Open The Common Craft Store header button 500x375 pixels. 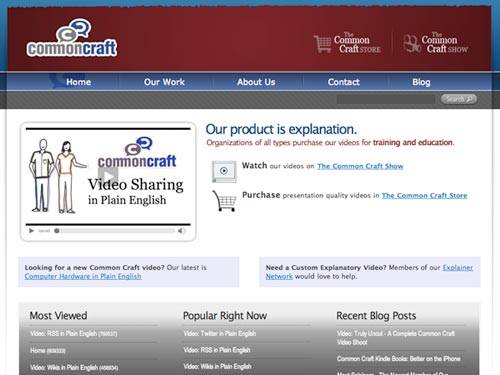pyautogui.click(x=347, y=43)
